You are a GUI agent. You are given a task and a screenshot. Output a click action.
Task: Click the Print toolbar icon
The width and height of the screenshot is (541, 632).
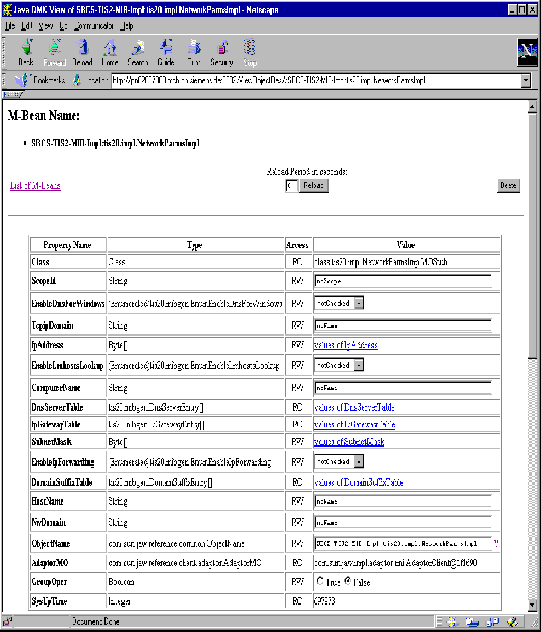pyautogui.click(x=194, y=52)
